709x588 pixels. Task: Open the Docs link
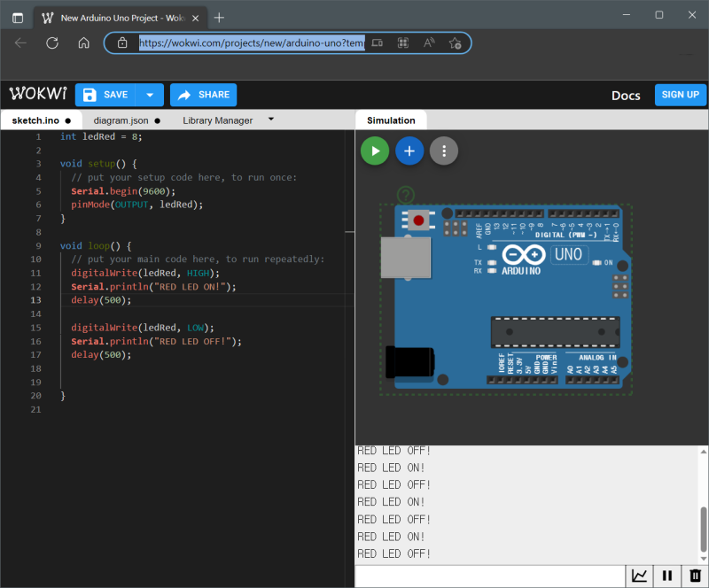pos(626,96)
